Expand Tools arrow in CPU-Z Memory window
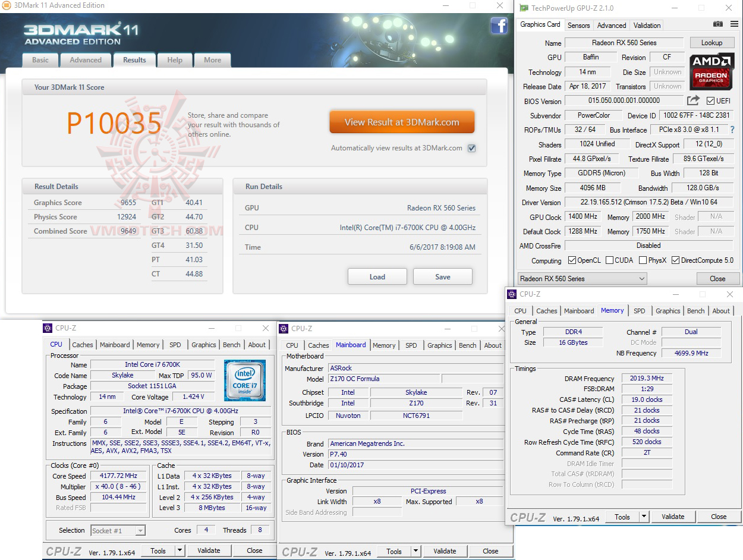 point(644,517)
